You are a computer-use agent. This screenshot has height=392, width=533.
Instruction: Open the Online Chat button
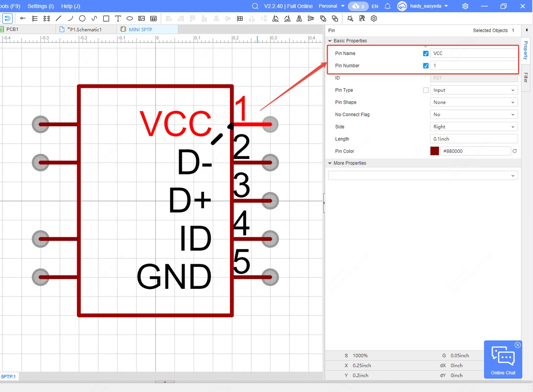[x=503, y=360]
